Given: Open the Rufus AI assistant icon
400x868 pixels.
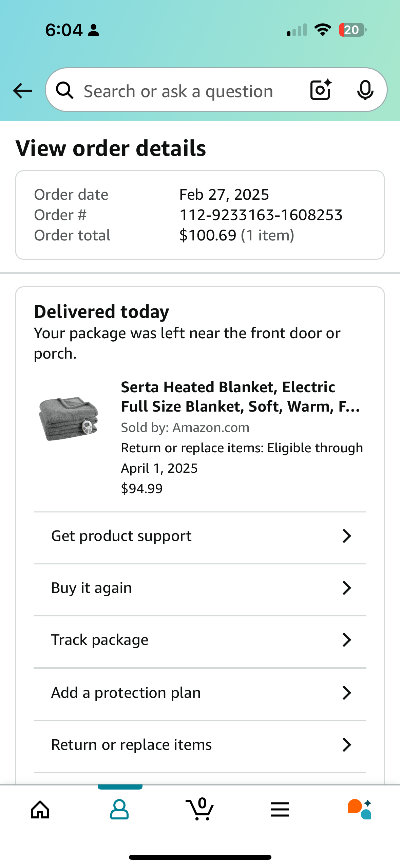Looking at the screenshot, I should pyautogui.click(x=360, y=809).
